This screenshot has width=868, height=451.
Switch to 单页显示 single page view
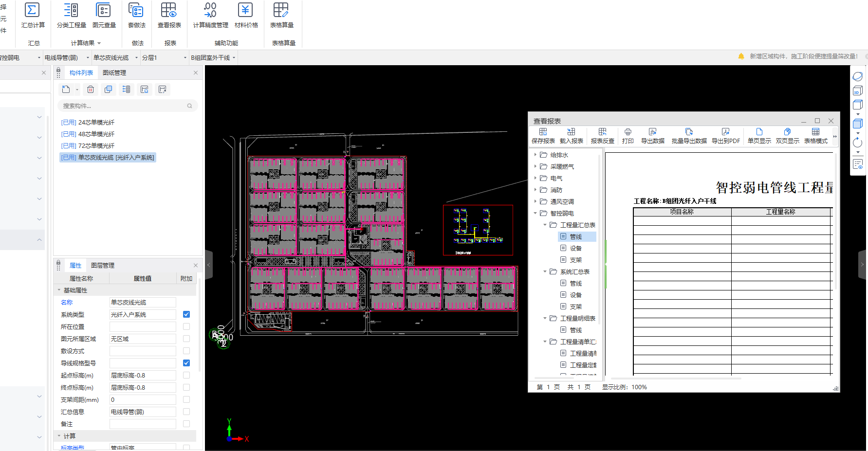tap(759, 136)
